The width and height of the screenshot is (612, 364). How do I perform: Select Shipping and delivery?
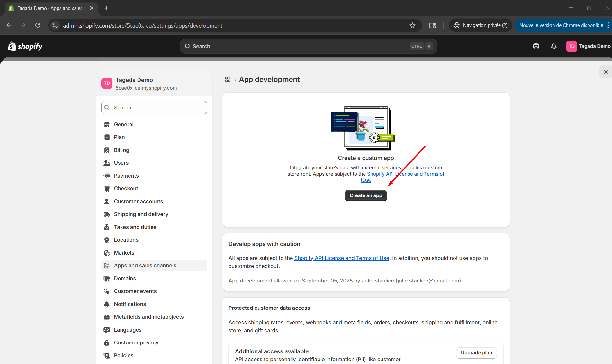[x=154, y=214]
